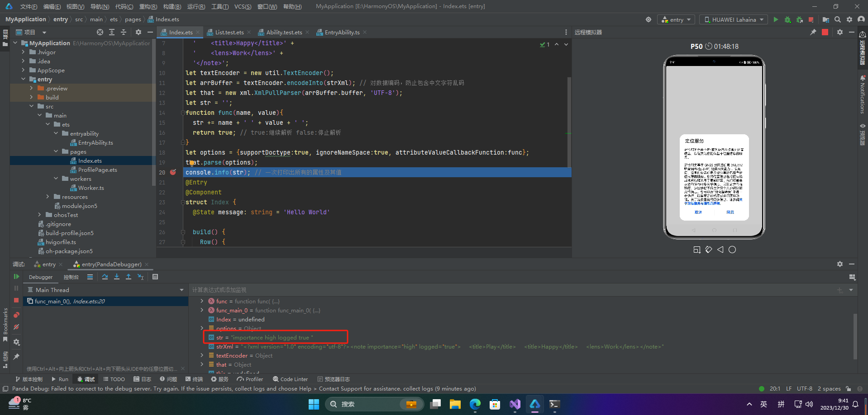The width and height of the screenshot is (868, 415).
Task: Click the Debug bug icon in top toolbar
Action: pos(787,19)
